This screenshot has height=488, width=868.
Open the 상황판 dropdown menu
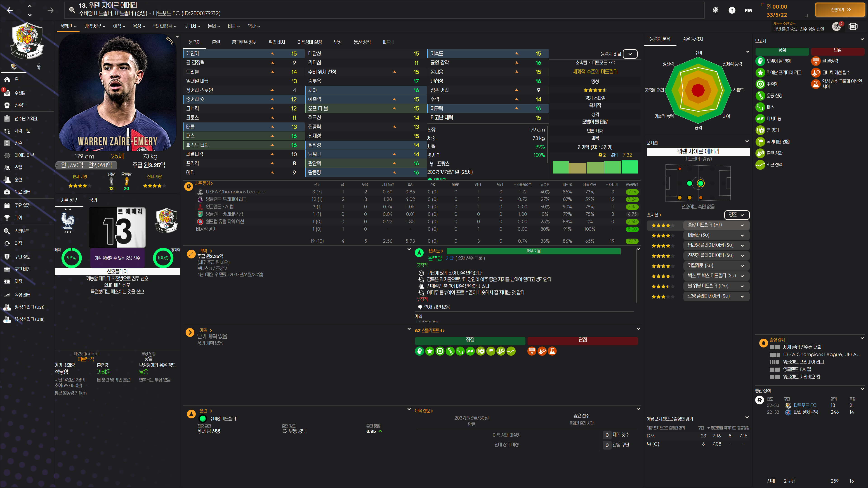[68, 26]
